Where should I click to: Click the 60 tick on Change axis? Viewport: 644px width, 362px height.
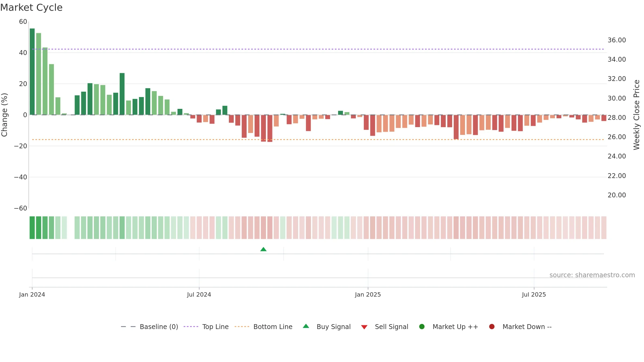point(23,22)
